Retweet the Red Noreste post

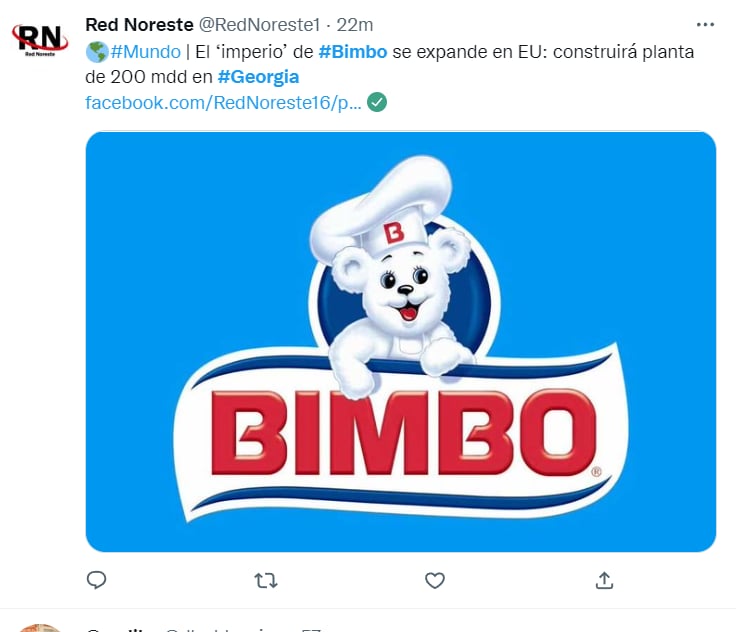[x=266, y=581]
